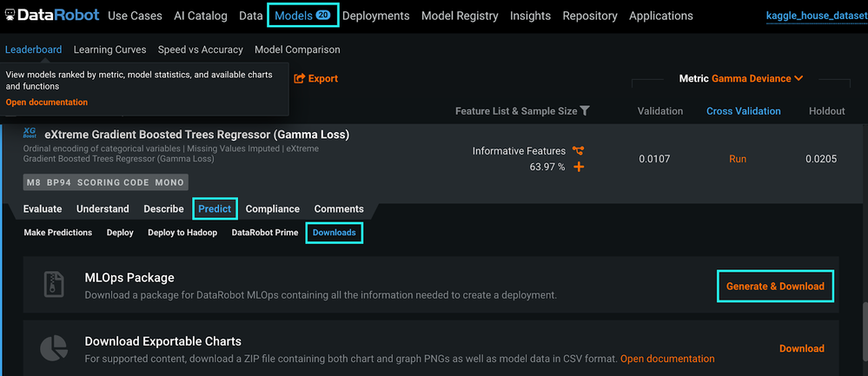Click the SCORING CODE tag

[114, 181]
